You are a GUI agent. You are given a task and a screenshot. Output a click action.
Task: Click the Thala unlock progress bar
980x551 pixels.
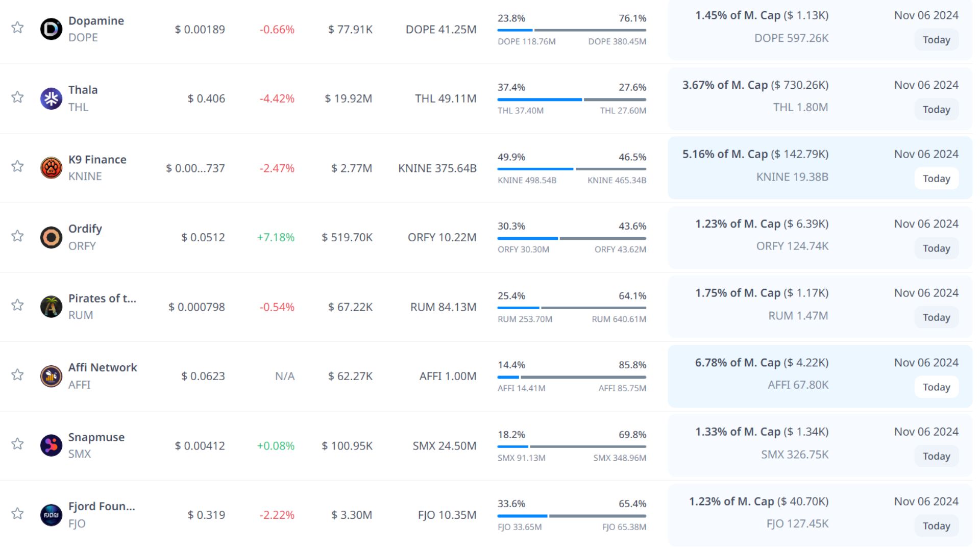click(572, 99)
